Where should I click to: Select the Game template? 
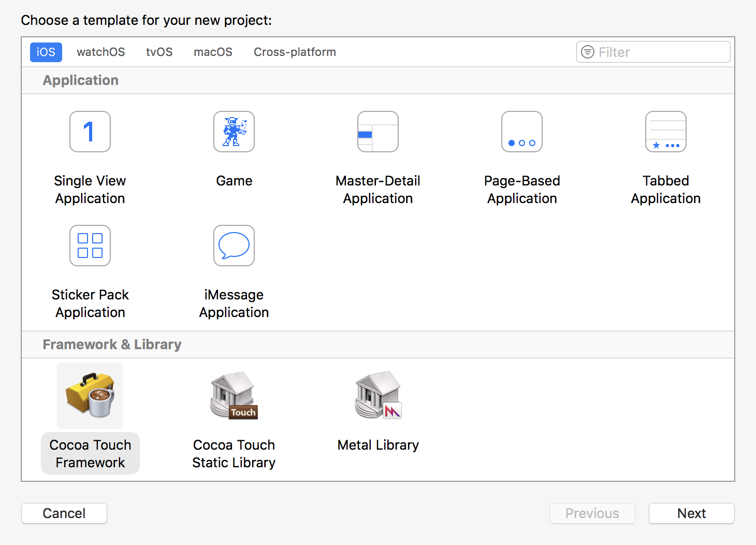pos(234,132)
